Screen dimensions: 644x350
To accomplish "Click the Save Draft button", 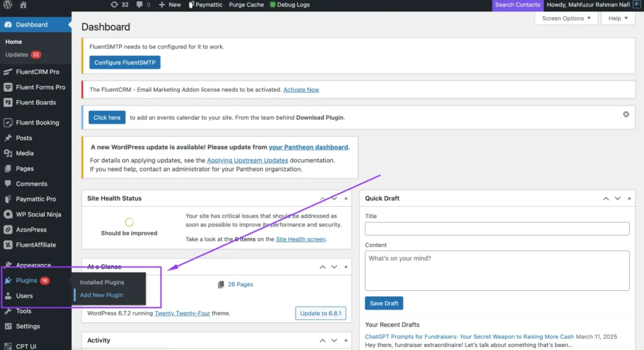I will pyautogui.click(x=384, y=304).
